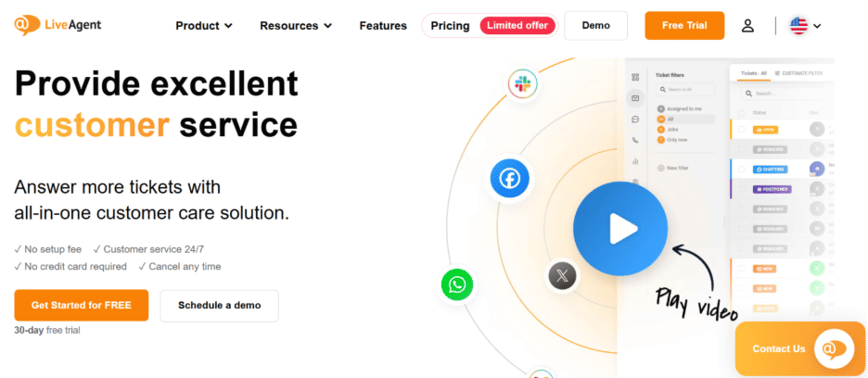The width and height of the screenshot is (868, 378).
Task: Click the Status column header
Action: (759, 113)
